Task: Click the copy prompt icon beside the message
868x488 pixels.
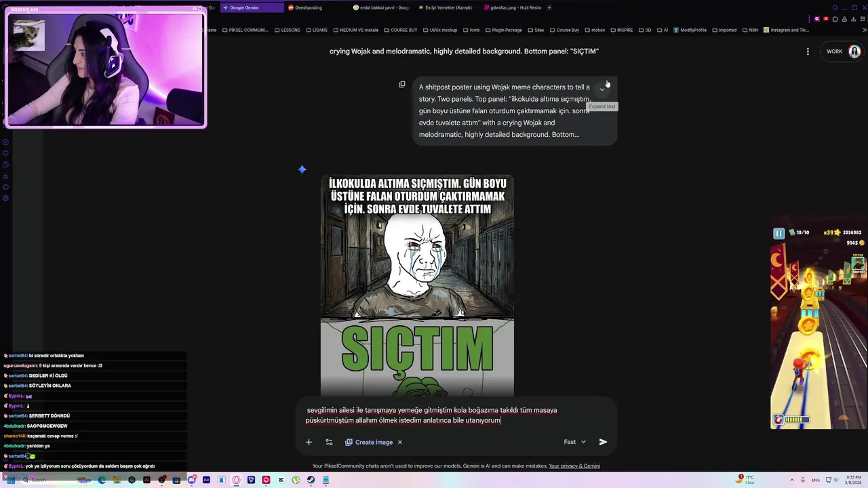Action: tap(402, 84)
